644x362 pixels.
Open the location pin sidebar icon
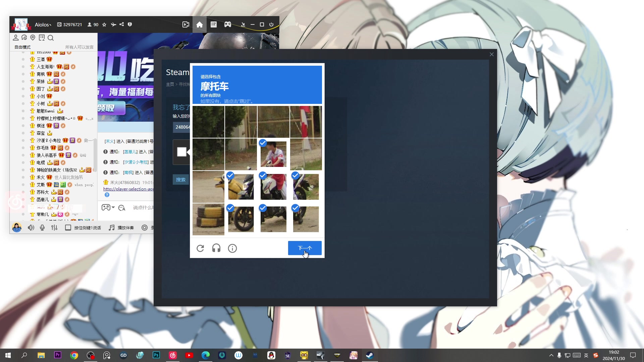[x=33, y=38]
